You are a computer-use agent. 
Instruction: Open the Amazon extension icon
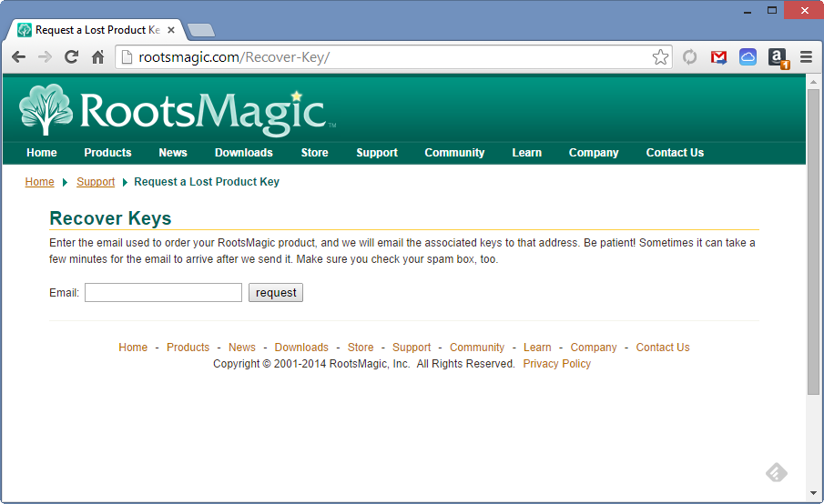(778, 57)
